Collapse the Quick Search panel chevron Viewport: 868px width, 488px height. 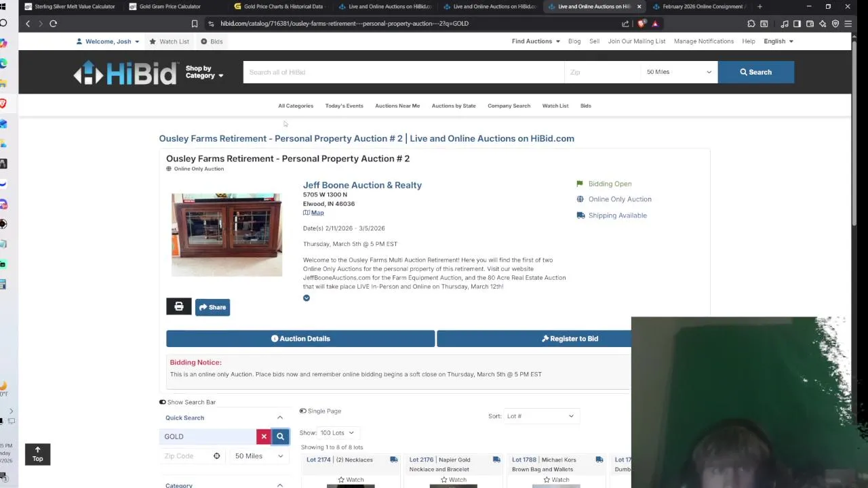280,418
